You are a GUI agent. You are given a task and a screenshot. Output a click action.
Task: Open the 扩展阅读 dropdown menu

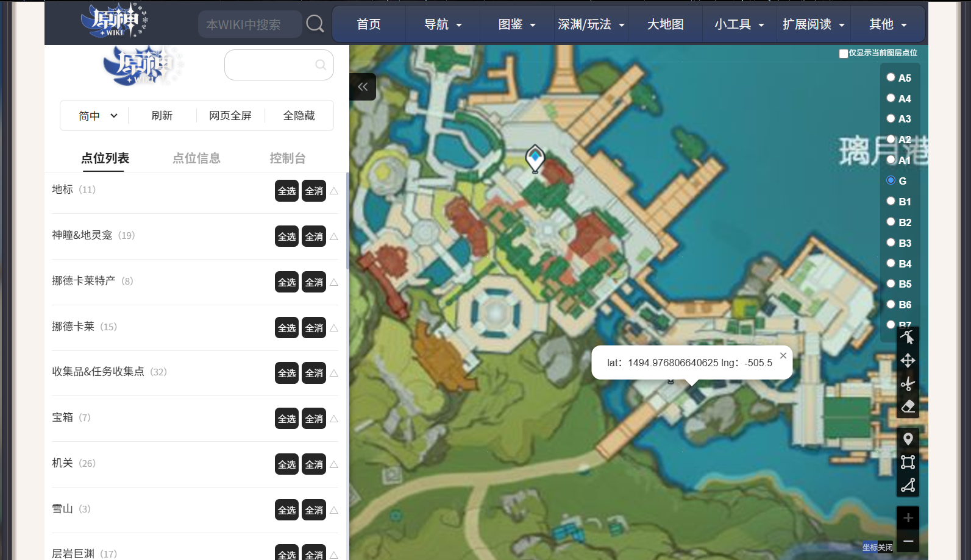click(814, 24)
